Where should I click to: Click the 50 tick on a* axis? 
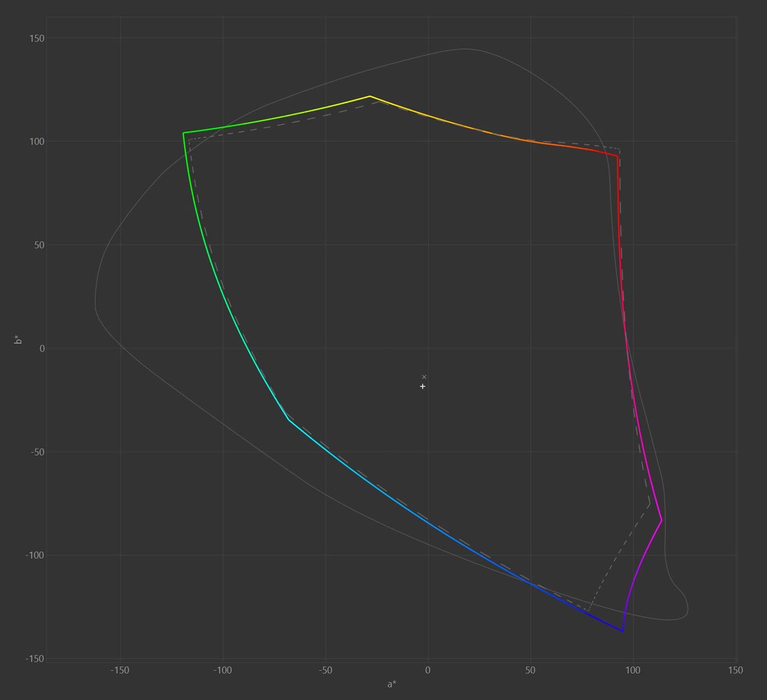coord(530,670)
